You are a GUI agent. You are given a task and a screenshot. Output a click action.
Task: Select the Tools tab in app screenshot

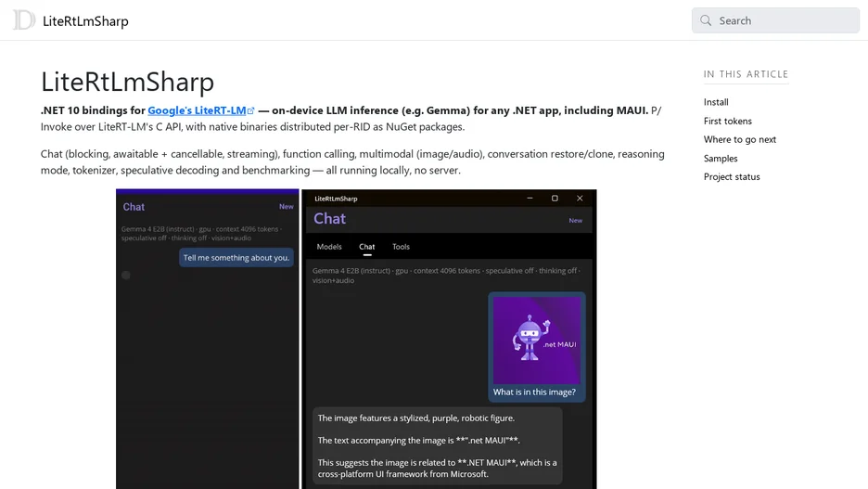401,247
